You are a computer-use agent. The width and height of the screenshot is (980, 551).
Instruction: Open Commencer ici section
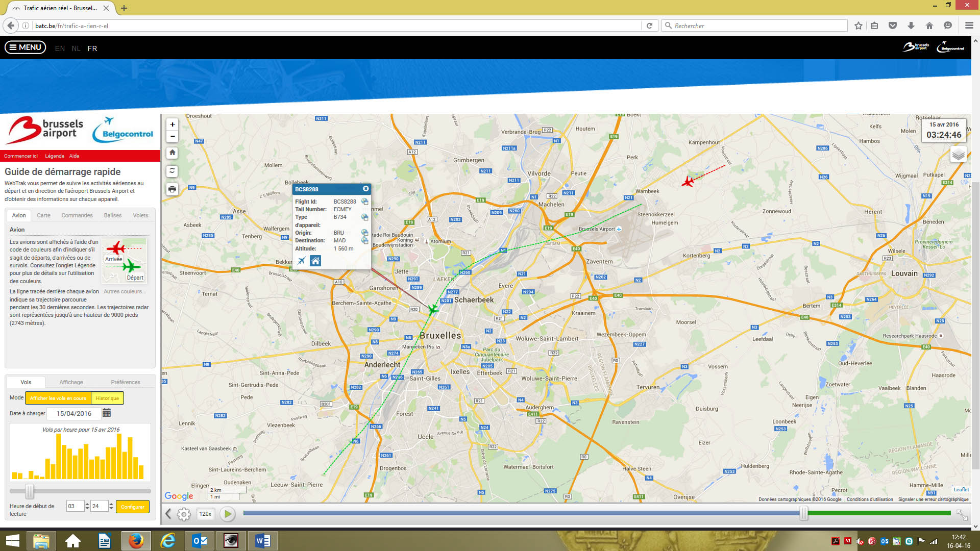[21, 156]
